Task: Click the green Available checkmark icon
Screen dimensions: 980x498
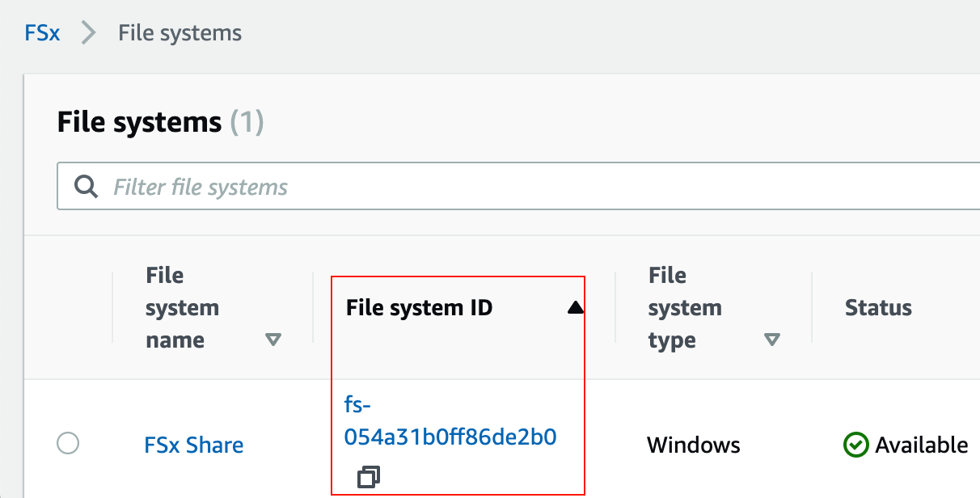Action: point(855,445)
